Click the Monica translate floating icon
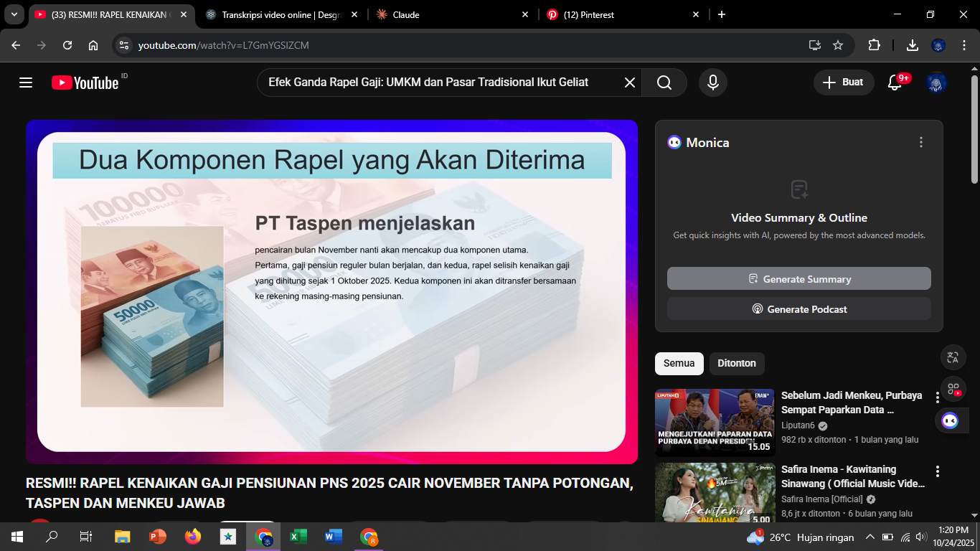The image size is (980, 551). click(x=953, y=357)
